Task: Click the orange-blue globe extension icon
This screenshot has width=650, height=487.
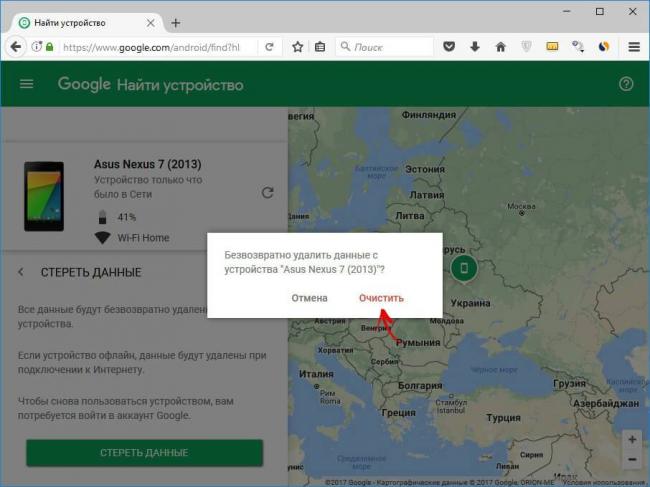Action: [604, 46]
